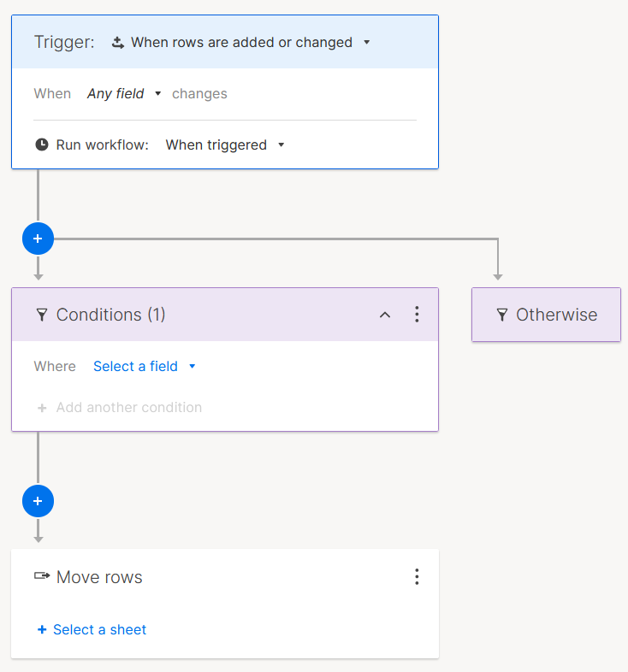Open the 'Select a field' dropdown

pos(144,366)
